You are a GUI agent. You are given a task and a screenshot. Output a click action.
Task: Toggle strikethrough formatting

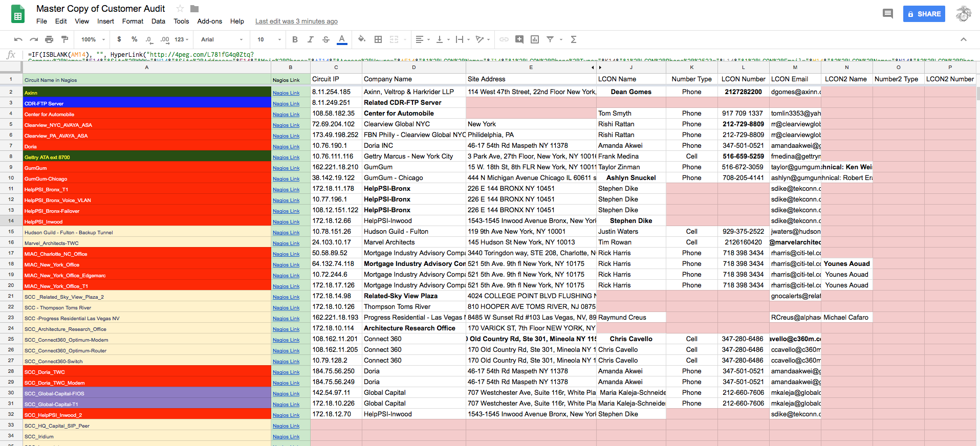pos(325,39)
